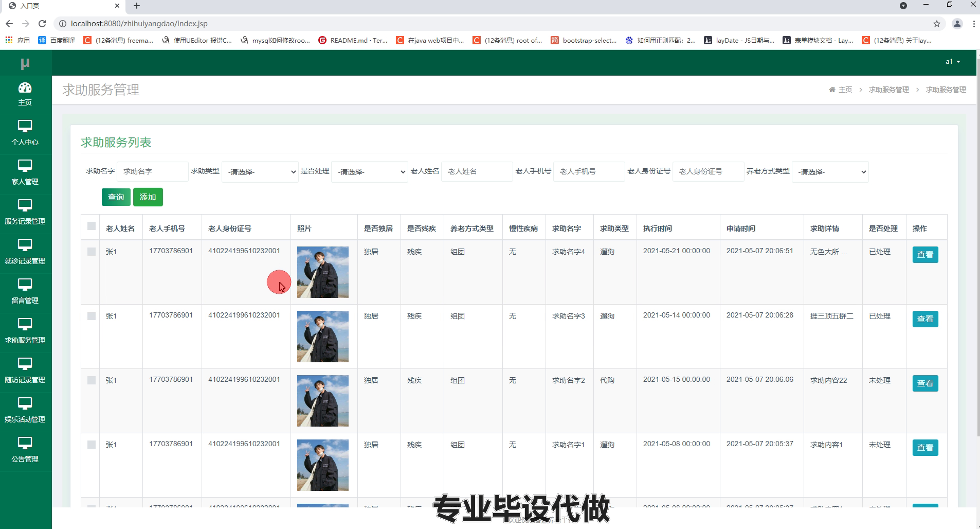Open 家人管理 monitor icon in sidebar
Viewport: 980px width, 529px height.
click(x=25, y=166)
